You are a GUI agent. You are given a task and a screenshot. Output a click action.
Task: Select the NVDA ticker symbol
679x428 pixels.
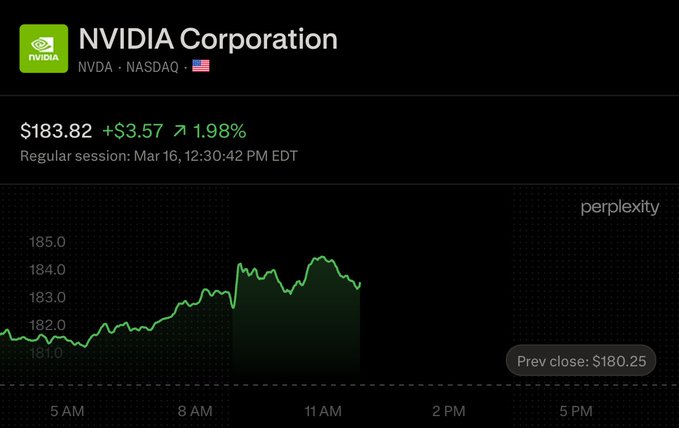tap(97, 66)
